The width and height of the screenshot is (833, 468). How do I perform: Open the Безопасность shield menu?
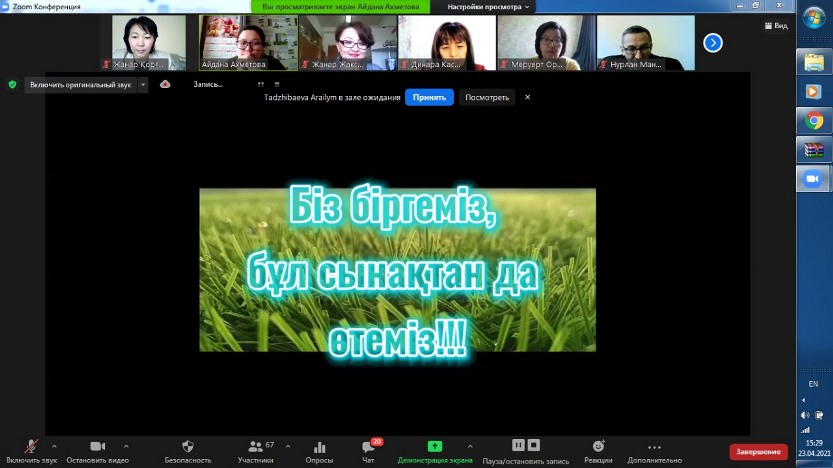188,452
